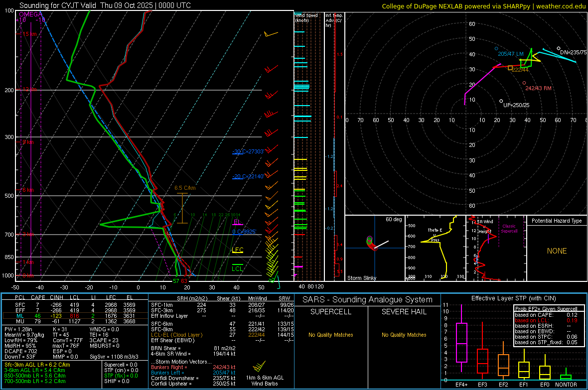The image size is (588, 390).
Task: Click the Classic Supercell label
Action: click(x=509, y=229)
